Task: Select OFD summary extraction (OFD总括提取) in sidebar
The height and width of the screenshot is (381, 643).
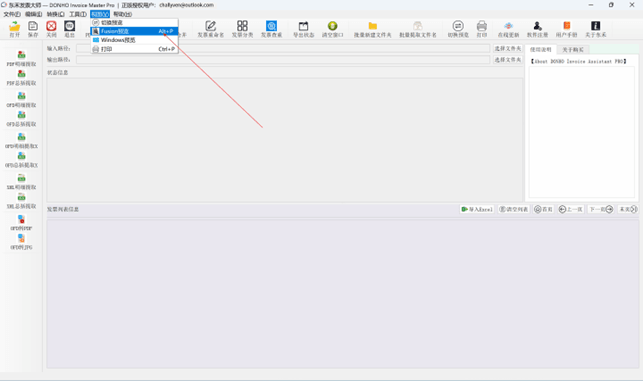Action: (x=21, y=119)
